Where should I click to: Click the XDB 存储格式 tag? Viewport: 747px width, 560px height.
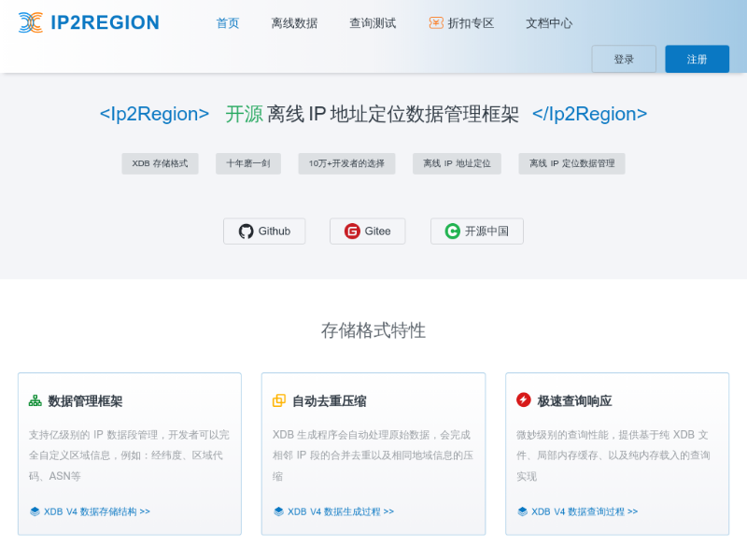pyautogui.click(x=160, y=163)
